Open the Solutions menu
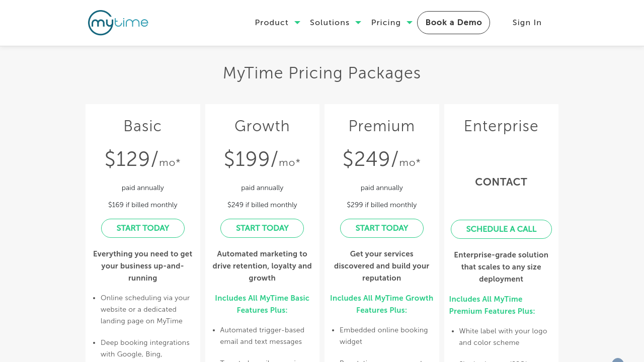The image size is (644, 362). pos(330,23)
